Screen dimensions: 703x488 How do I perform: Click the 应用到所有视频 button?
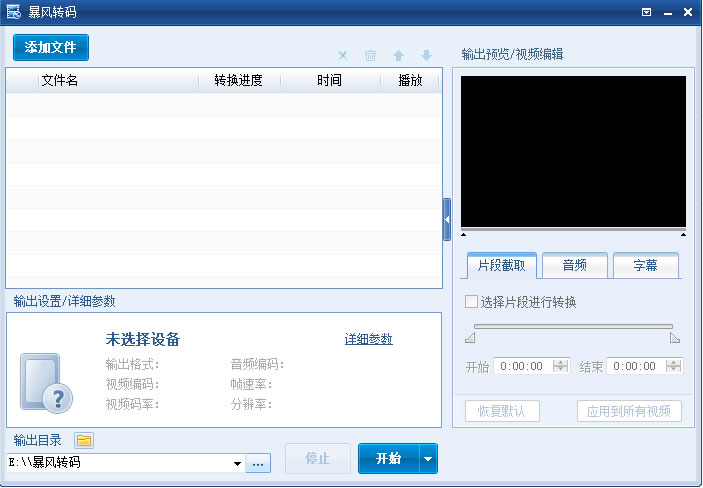(x=629, y=411)
